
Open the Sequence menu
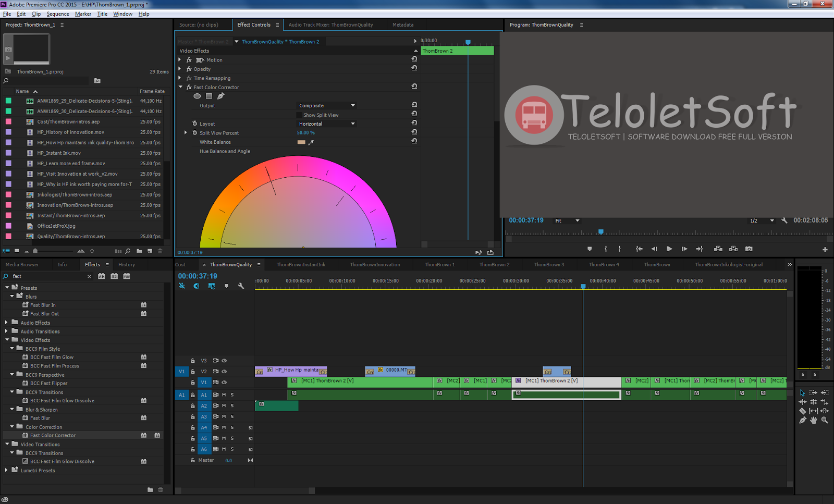click(58, 14)
